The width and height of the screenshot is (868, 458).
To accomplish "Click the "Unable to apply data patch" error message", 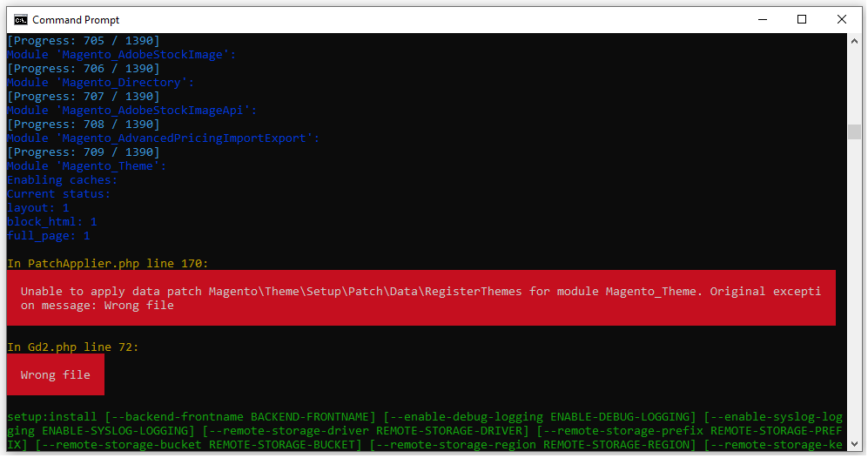I will pyautogui.click(x=421, y=299).
